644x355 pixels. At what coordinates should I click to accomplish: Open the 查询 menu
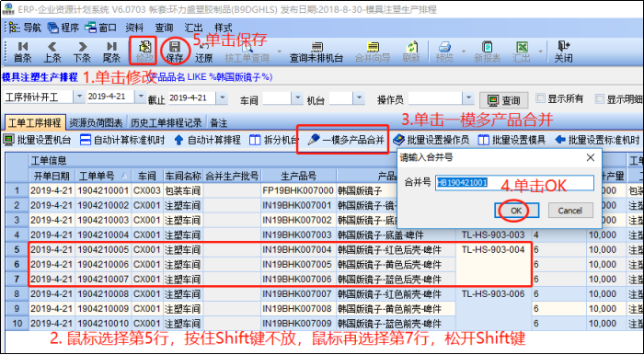[x=164, y=28]
